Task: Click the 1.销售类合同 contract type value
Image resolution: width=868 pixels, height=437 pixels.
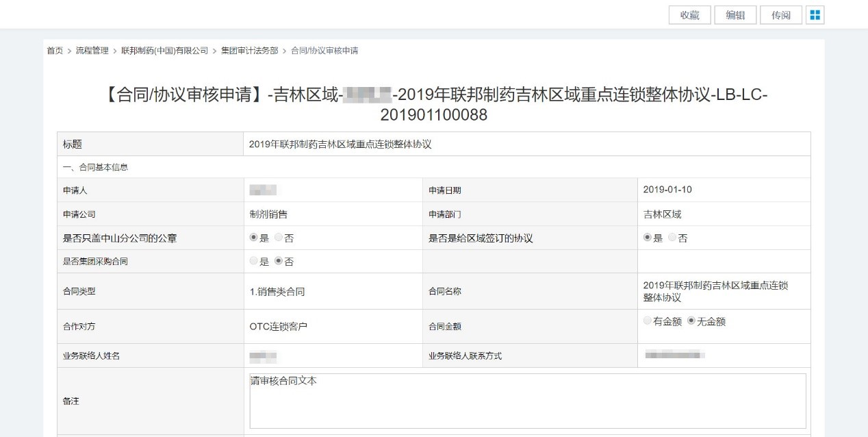Action: (277, 292)
